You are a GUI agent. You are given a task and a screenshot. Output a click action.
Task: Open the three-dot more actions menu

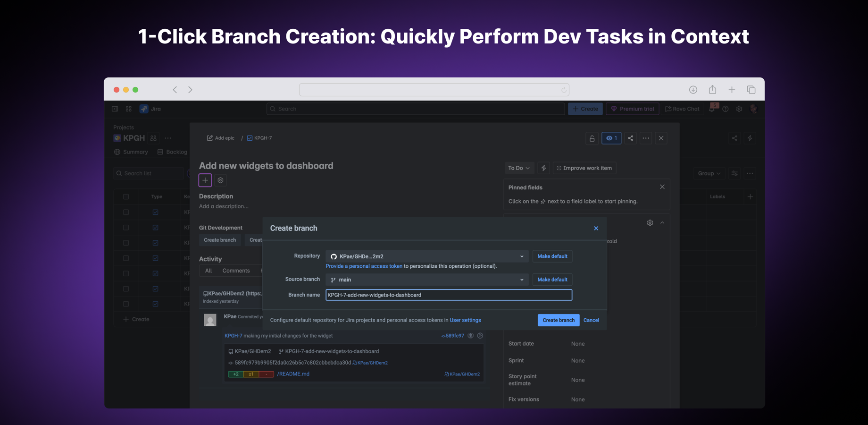646,138
